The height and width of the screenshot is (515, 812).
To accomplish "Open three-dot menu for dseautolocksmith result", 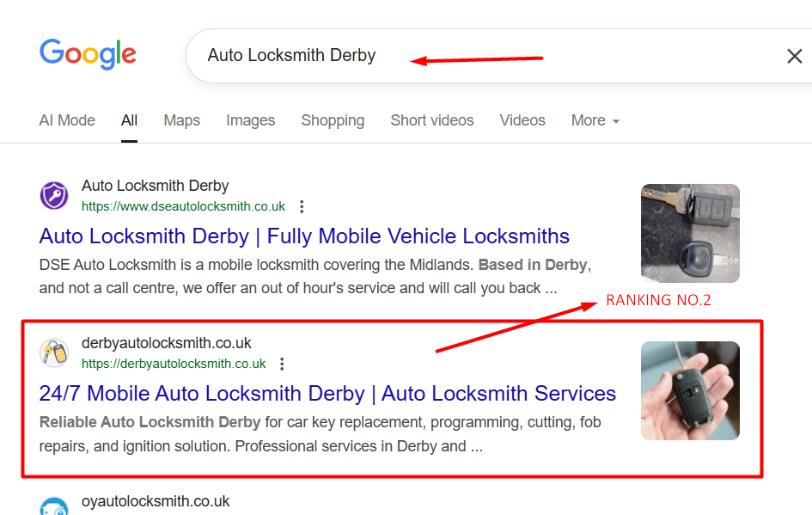I will pos(302,206).
